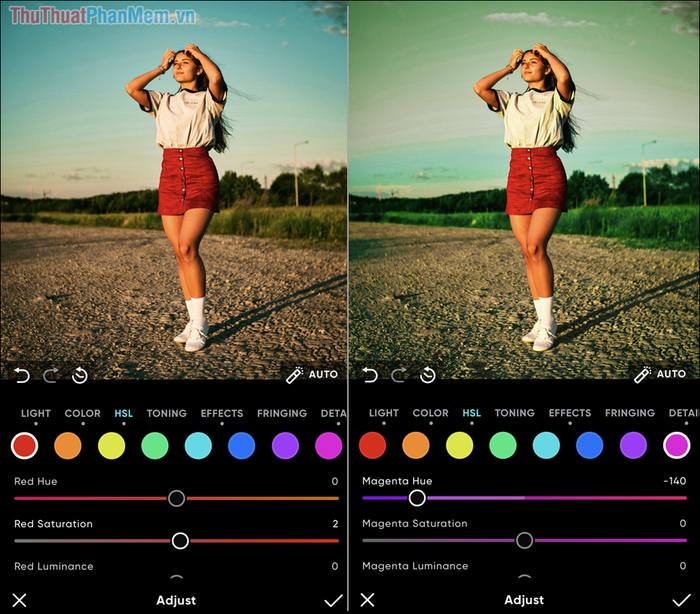The width and height of the screenshot is (700, 614).
Task: Confirm adjustments with checkmark in left editor
Action: click(333, 600)
